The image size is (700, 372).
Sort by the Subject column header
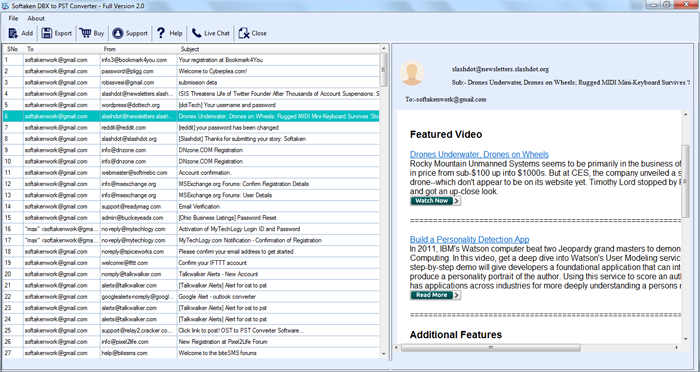pos(278,49)
